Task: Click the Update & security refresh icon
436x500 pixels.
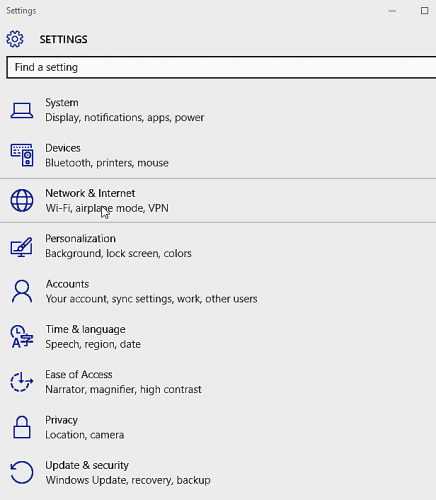Action: [22, 472]
